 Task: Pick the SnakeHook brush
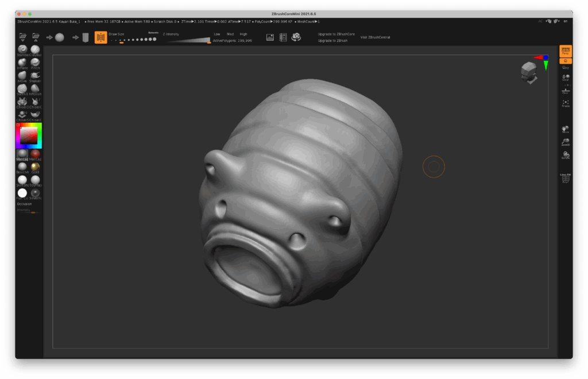point(35,77)
